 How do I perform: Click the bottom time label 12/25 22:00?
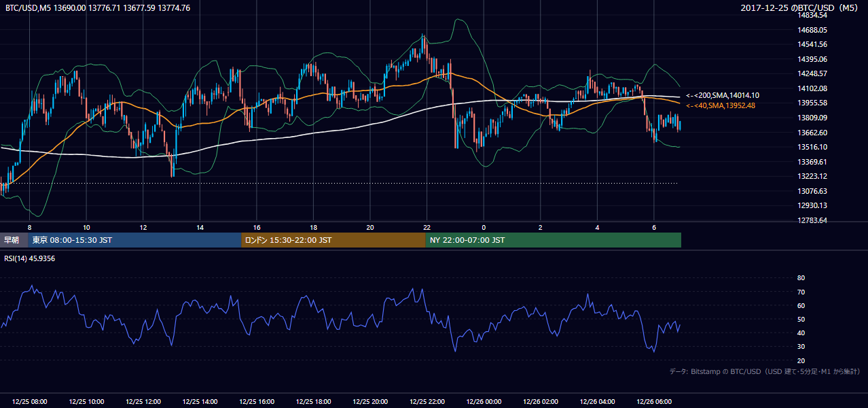pyautogui.click(x=427, y=402)
